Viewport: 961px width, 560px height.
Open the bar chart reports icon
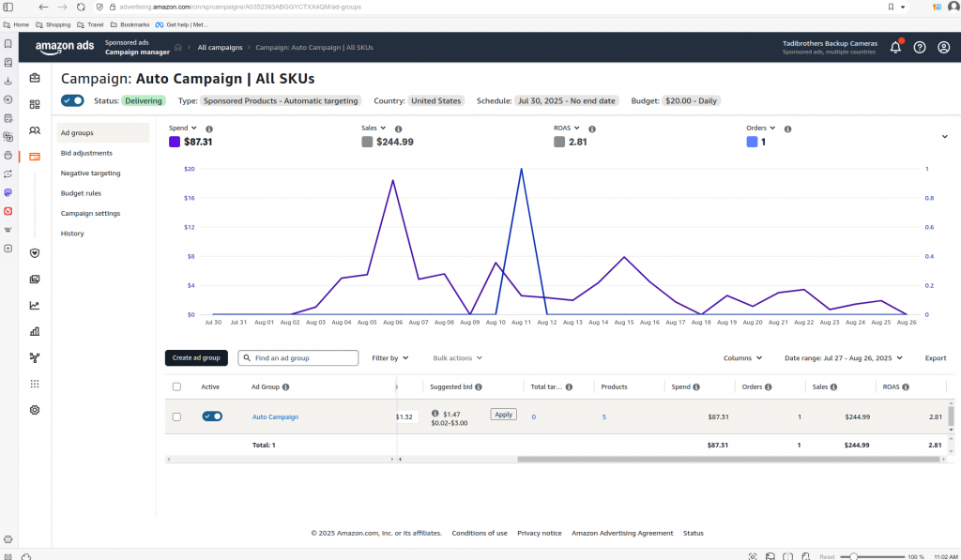[35, 331]
